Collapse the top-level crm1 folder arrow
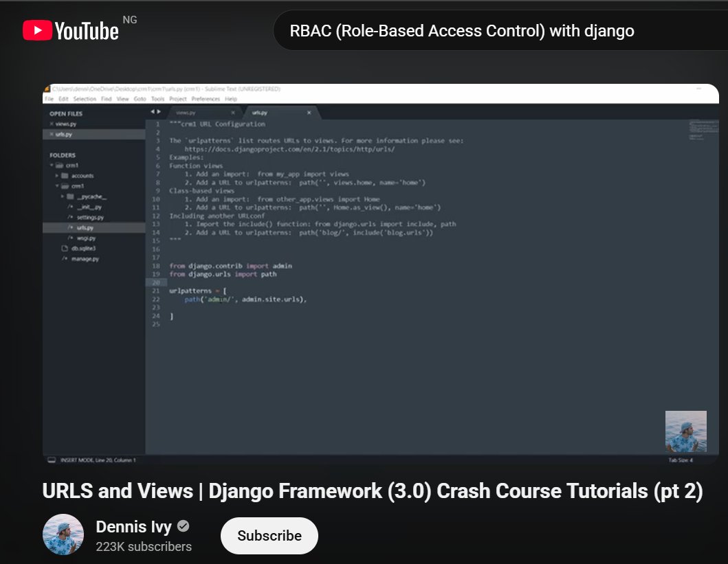Viewport: 728px width, 564px height. tap(52, 165)
